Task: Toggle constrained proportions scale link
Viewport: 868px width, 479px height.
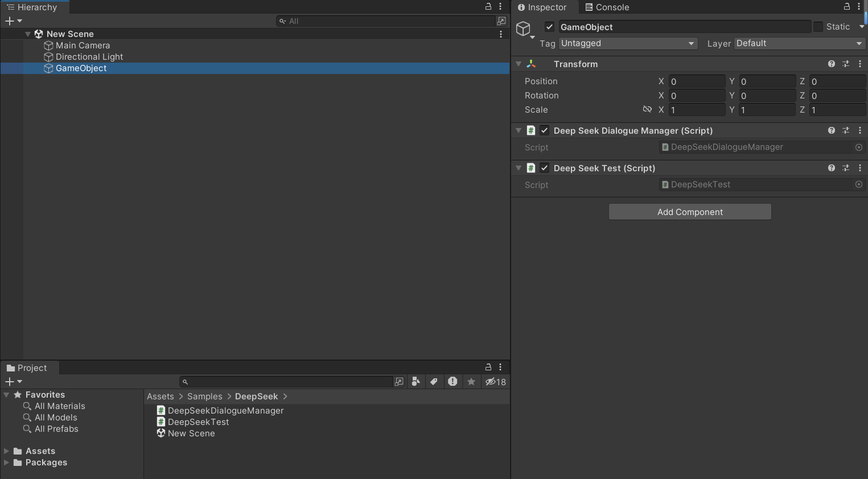Action: coord(647,109)
